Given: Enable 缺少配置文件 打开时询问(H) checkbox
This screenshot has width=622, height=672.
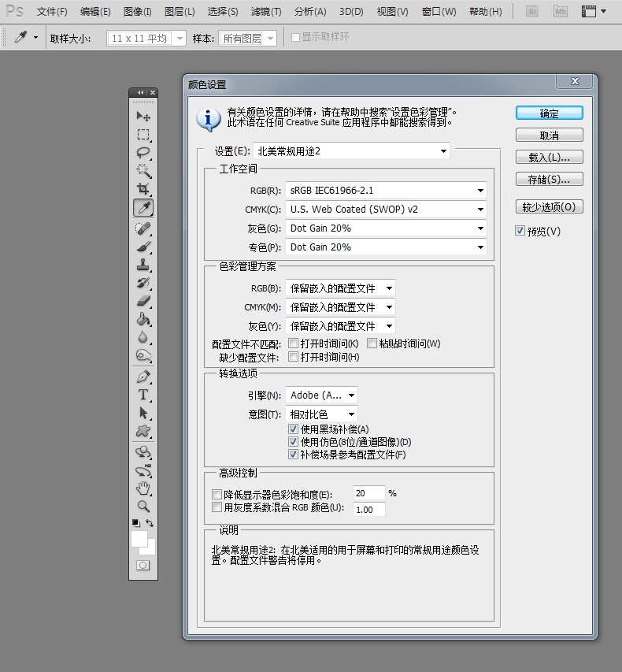Looking at the screenshot, I should point(294,357).
